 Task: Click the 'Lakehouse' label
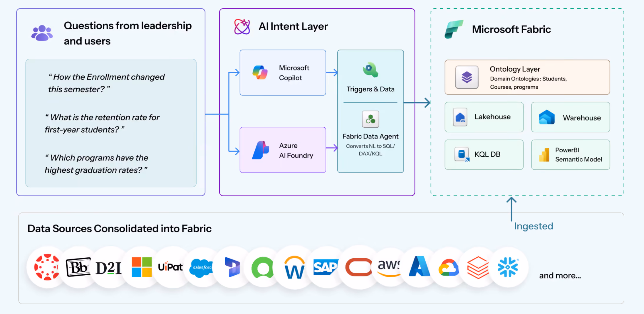[x=492, y=117]
